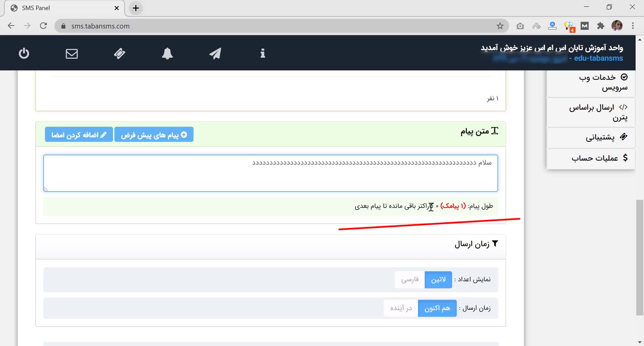Close the SMS Panel tab
This screenshot has height=346, width=644.
(x=117, y=8)
